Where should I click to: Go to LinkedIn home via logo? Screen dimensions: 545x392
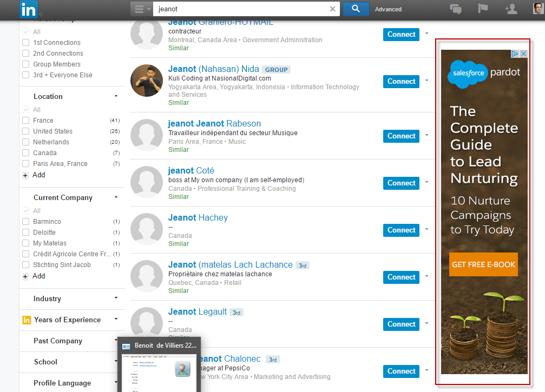(29, 9)
